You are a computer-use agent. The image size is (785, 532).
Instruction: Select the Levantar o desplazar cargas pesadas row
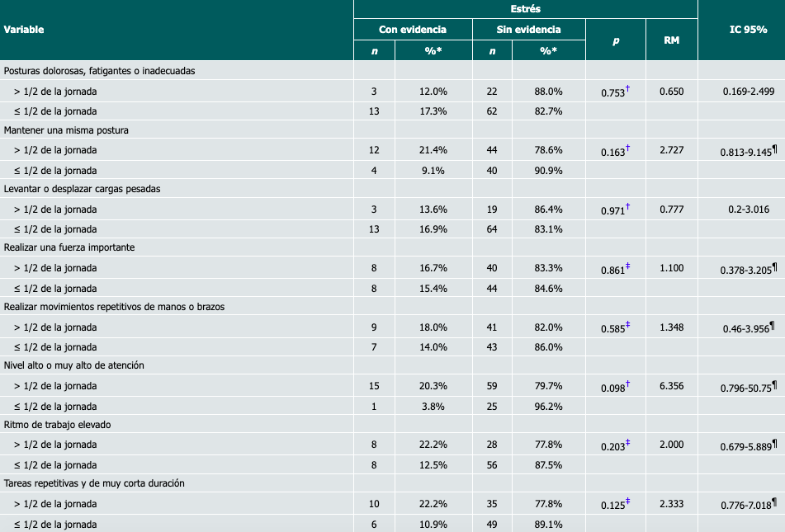82,189
